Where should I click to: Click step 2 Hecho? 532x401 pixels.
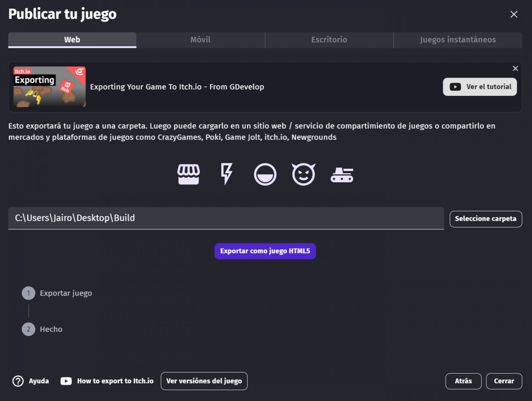pos(42,329)
